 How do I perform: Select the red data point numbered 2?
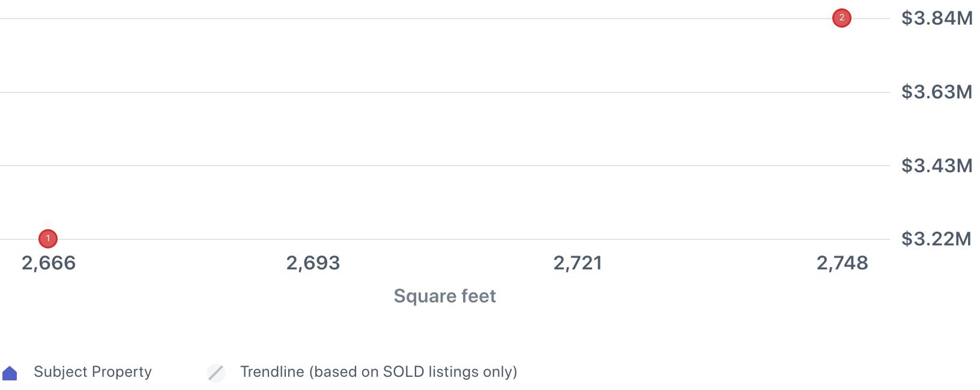(841, 19)
